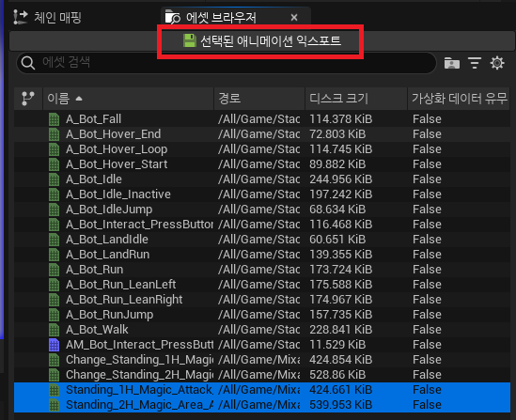Viewport: 516px width, 420px height.
Task: Select the A_Bot_Interact_PressButton animation
Action: pyautogui.click(x=262, y=225)
